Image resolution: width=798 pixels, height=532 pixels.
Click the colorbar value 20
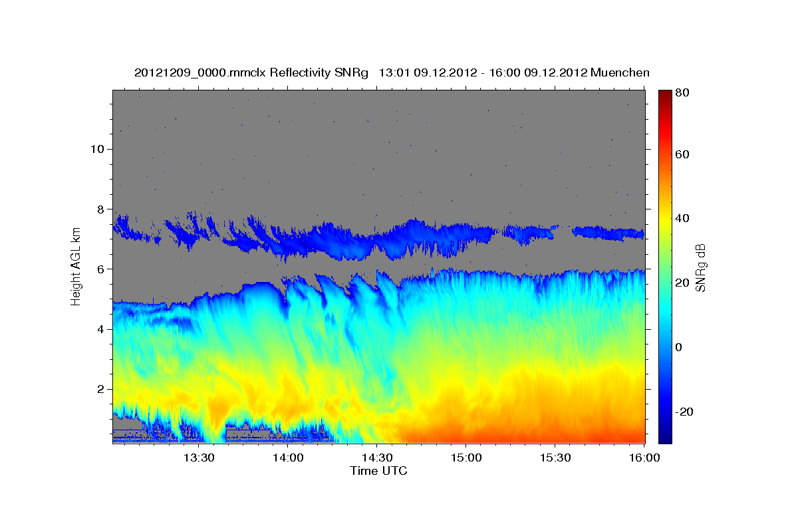click(683, 283)
